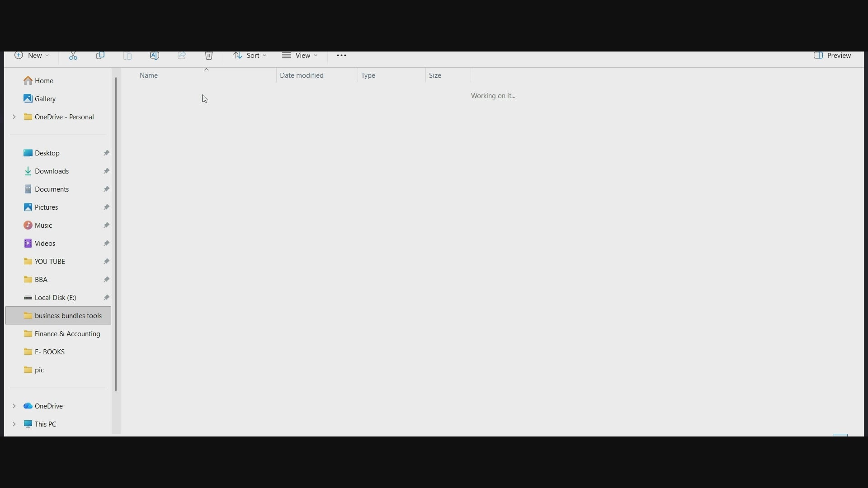Select Finance & Accounting folder in sidebar
This screenshot has height=488, width=868.
tap(67, 334)
